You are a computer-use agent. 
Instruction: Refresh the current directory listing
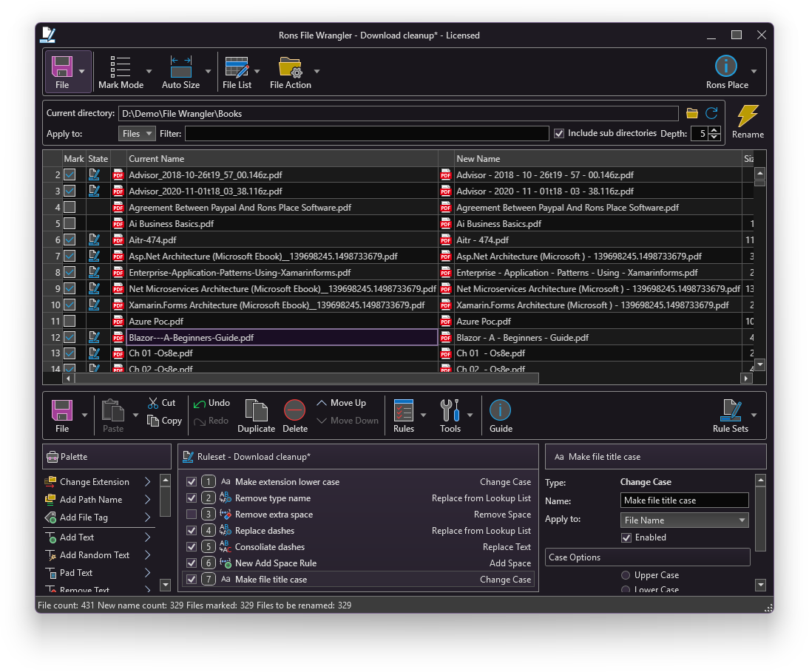click(x=711, y=113)
